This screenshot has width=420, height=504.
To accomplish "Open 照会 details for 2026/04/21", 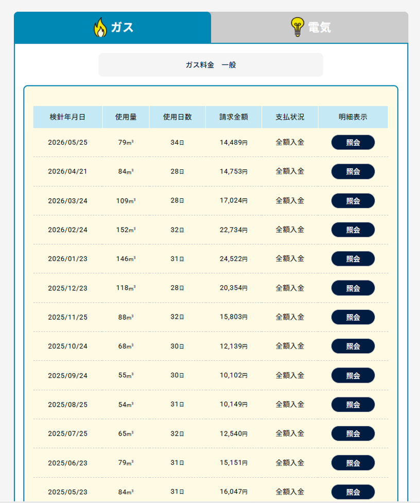I will click(x=353, y=171).
